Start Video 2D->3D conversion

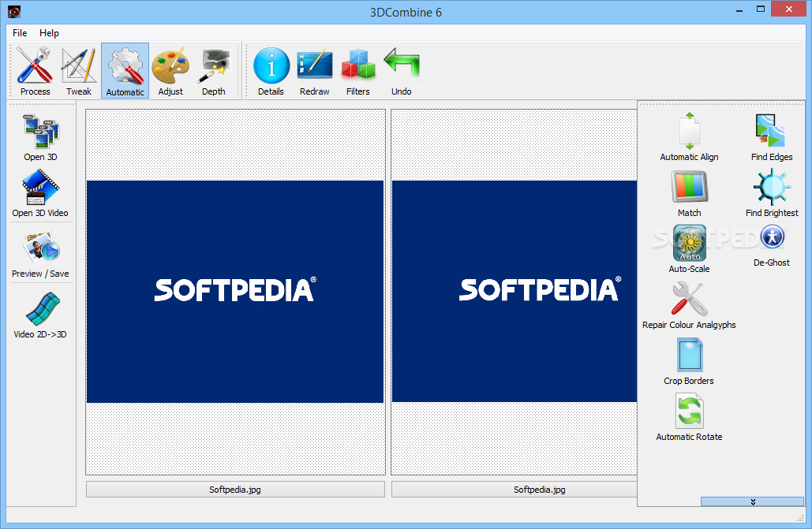pos(40,315)
